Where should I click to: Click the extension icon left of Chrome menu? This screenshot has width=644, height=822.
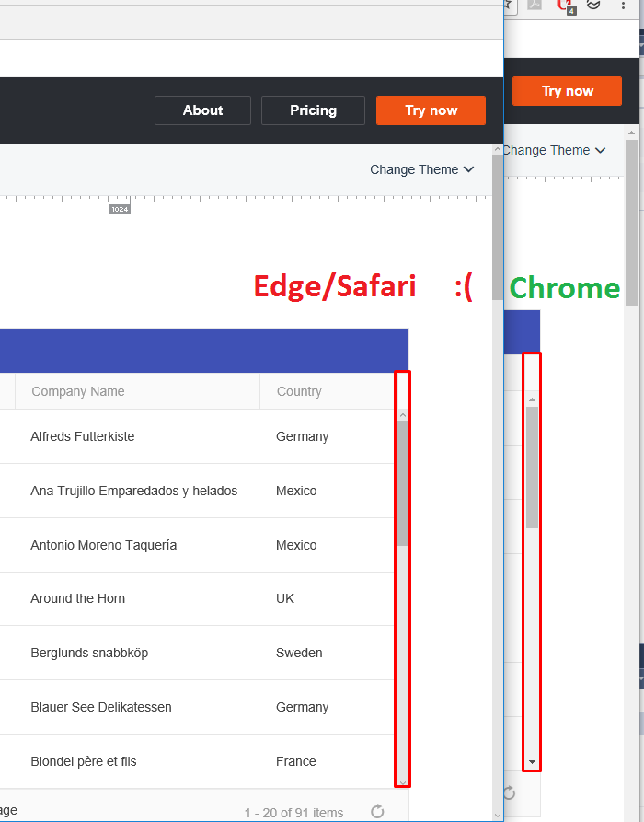click(594, 5)
